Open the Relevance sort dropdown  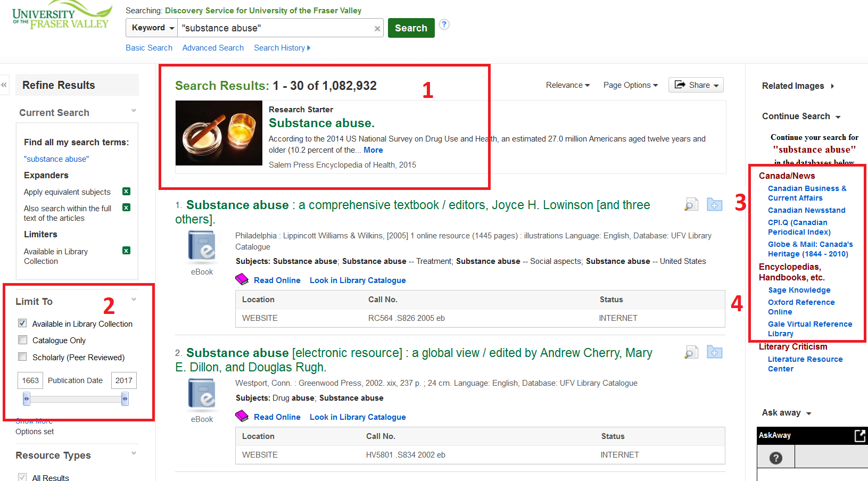(x=568, y=85)
